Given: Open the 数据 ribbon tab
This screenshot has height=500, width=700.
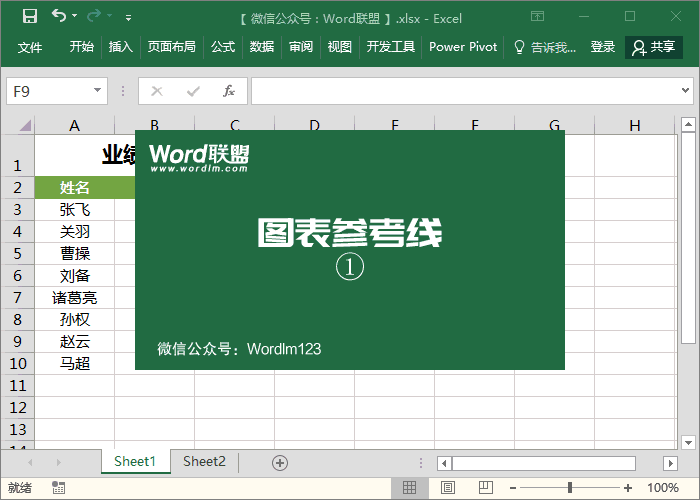Looking at the screenshot, I should (x=262, y=47).
